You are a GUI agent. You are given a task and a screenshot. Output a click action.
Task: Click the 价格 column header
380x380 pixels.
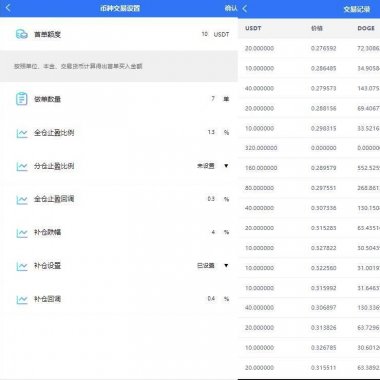click(317, 28)
